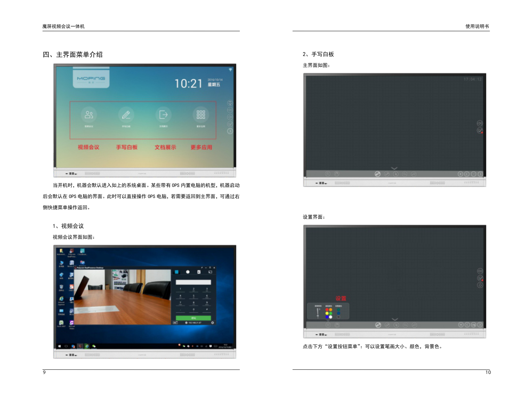The width and height of the screenshot is (532, 399).
Task: Open the document display icon
Action: 163,115
